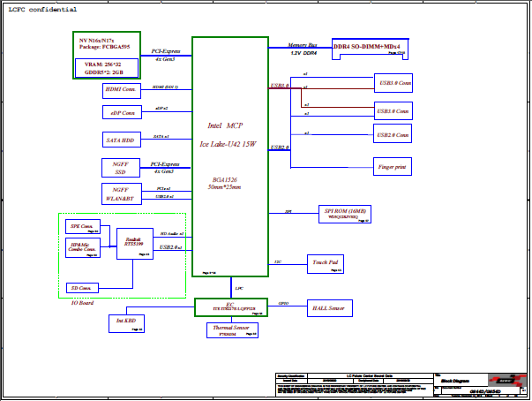The width and height of the screenshot is (532, 401).
Task: Click the Realtek RTS5199 block
Action: (x=135, y=243)
